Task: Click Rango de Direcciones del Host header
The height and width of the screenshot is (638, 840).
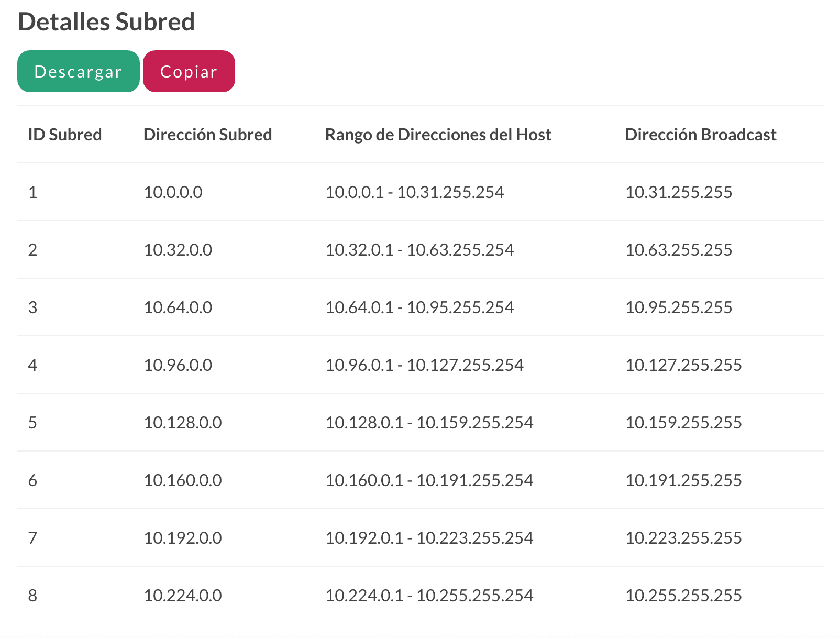Action: coord(438,135)
